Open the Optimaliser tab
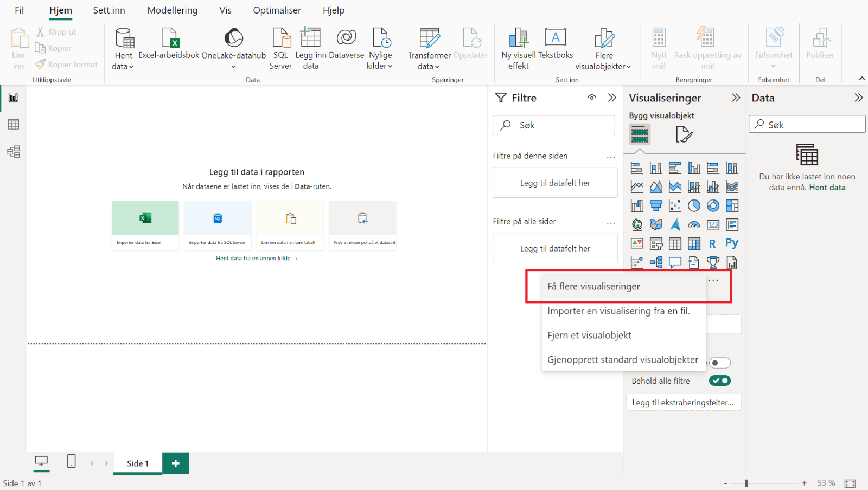Screen dimensions: 868x490 click(x=277, y=10)
